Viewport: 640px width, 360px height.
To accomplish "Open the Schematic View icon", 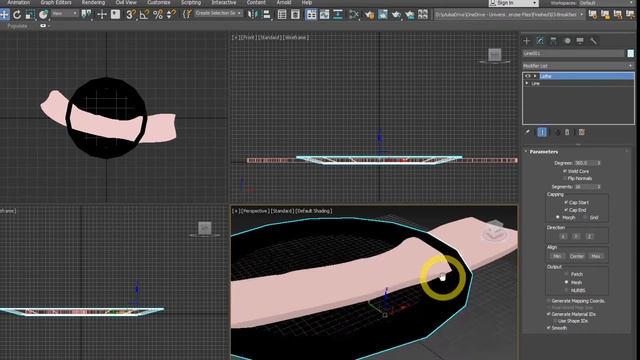I will pyautogui.click(x=338, y=15).
